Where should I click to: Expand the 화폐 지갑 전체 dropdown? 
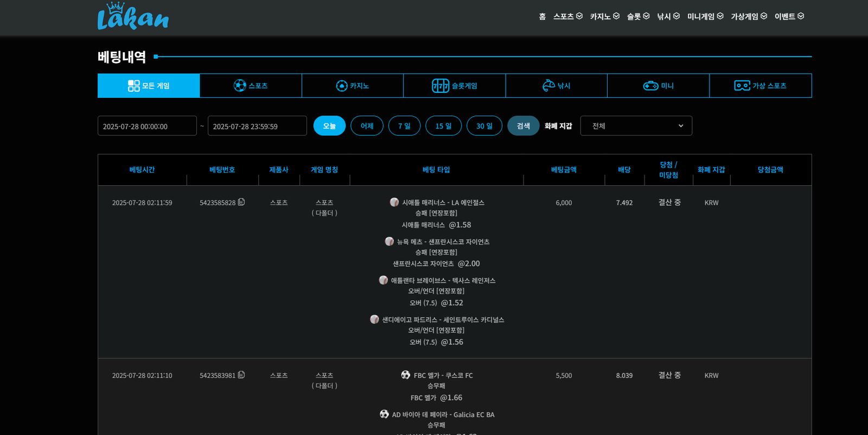pos(636,126)
